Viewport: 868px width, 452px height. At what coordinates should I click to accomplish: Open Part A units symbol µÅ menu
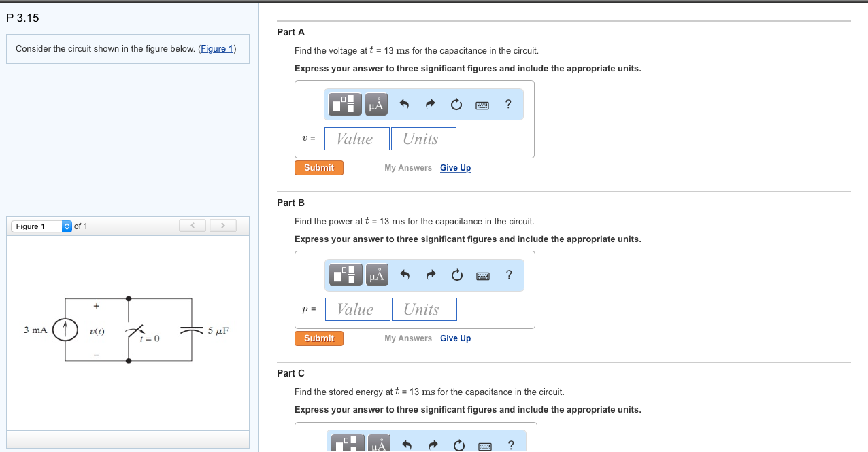click(376, 104)
